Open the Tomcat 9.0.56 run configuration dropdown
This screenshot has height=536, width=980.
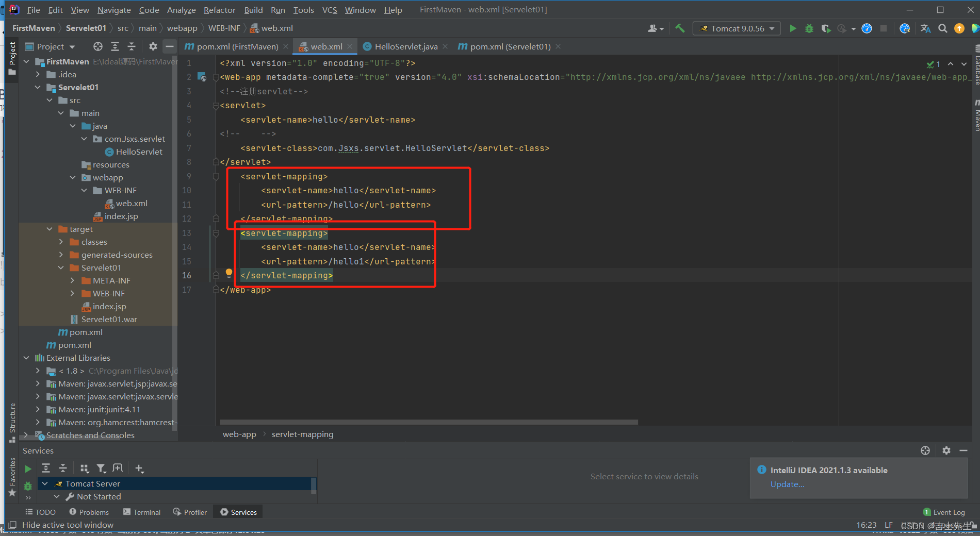(737, 28)
